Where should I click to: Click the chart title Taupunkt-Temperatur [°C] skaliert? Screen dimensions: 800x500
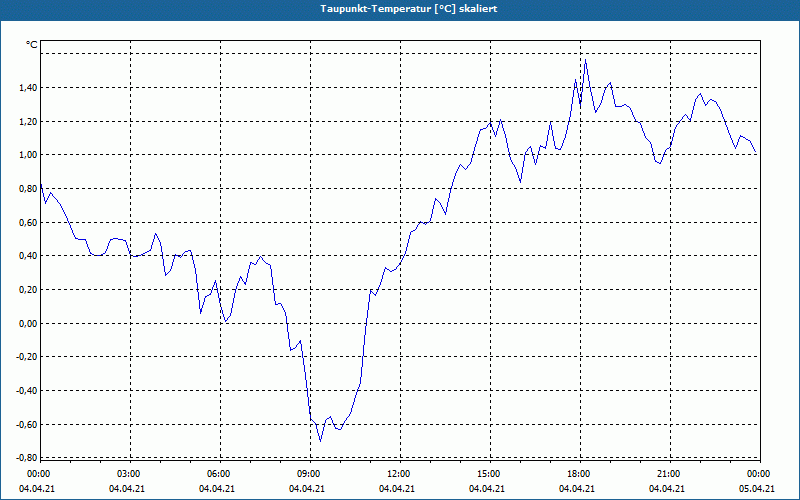(x=409, y=9)
